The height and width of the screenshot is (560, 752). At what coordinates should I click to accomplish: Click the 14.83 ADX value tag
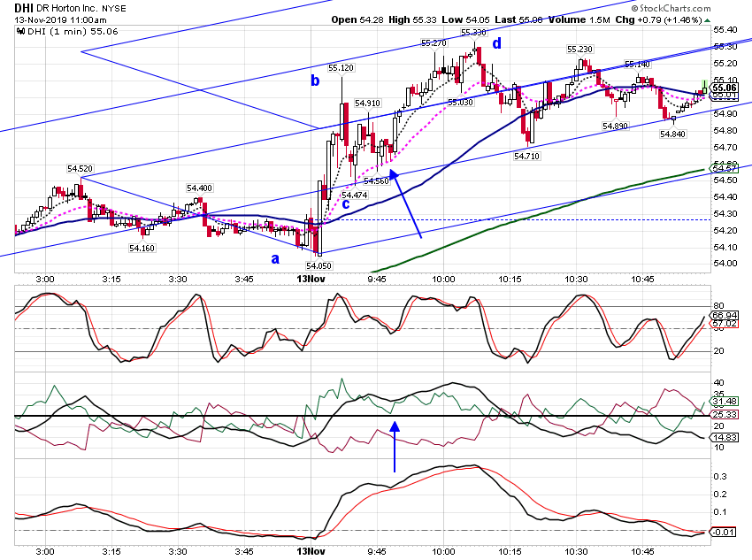pos(725,437)
